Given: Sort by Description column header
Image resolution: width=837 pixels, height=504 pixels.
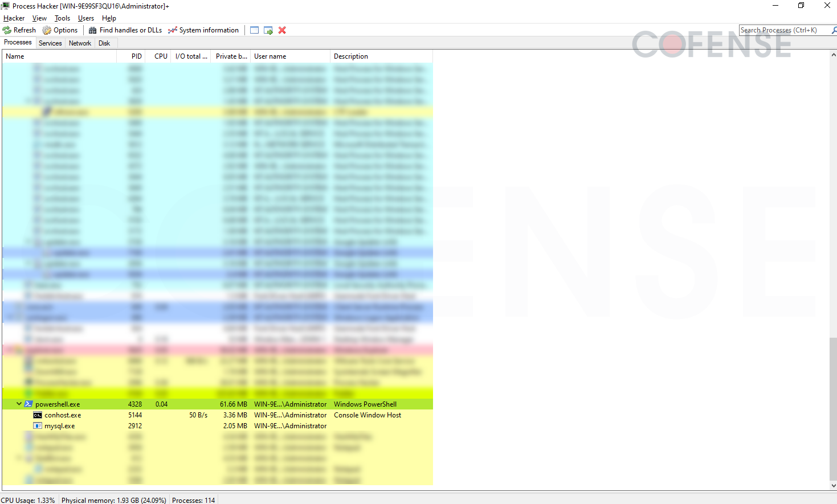Looking at the screenshot, I should 381,56.
